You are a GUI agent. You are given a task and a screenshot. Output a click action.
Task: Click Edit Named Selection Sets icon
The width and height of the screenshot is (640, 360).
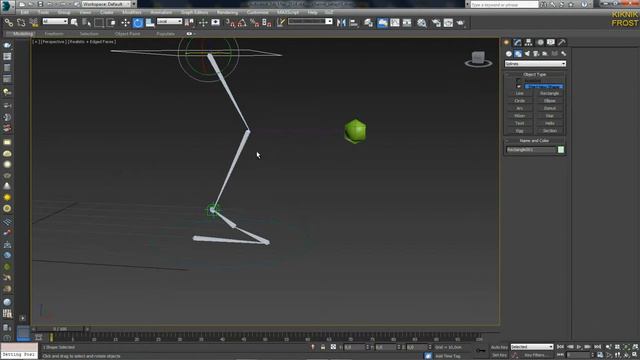coord(281,22)
